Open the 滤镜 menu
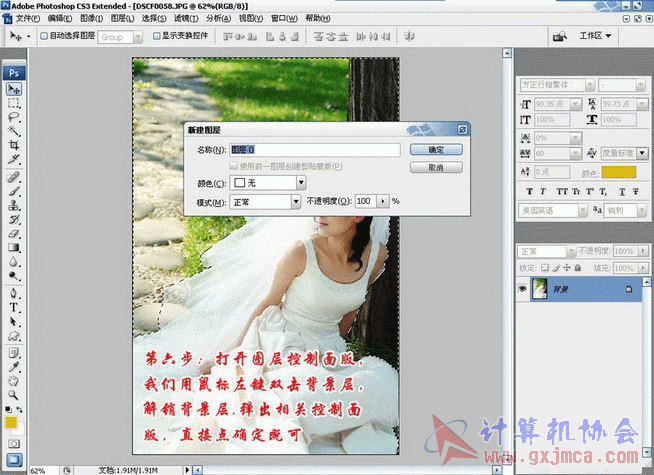This screenshot has height=475, width=654. click(x=186, y=18)
